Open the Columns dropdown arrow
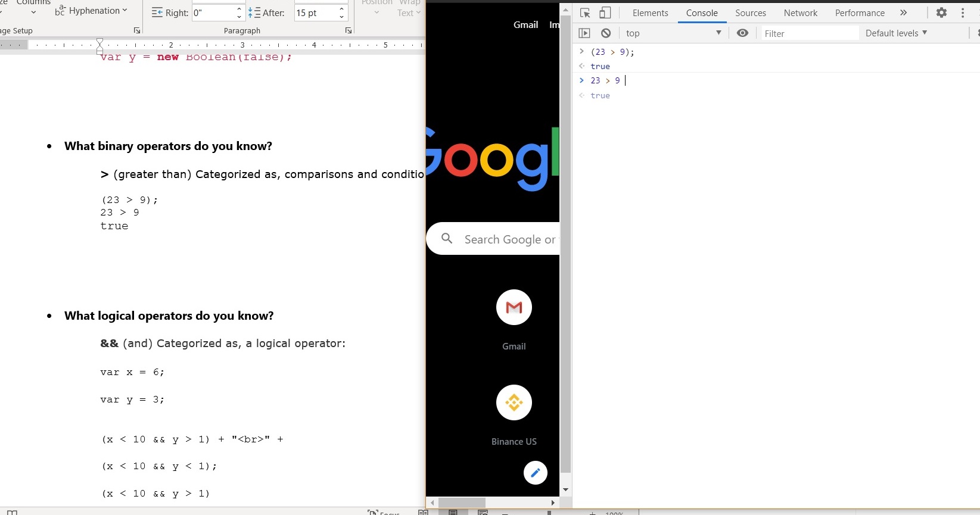This screenshot has width=980, height=515. (x=33, y=13)
